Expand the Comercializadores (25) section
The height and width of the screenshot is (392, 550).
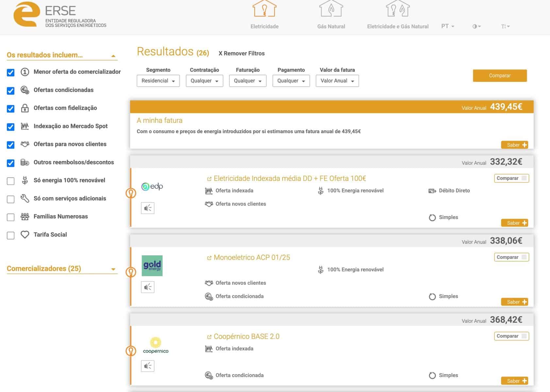62,269
